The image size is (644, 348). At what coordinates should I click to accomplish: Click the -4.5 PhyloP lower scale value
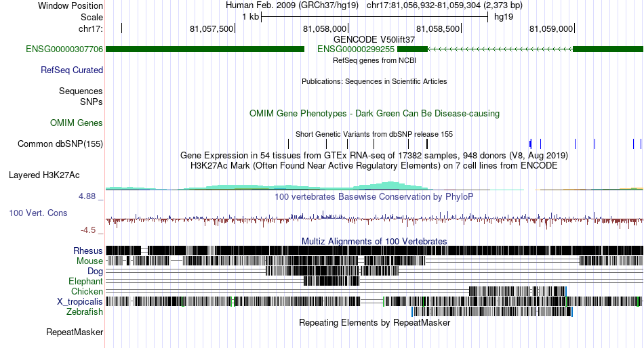click(88, 230)
